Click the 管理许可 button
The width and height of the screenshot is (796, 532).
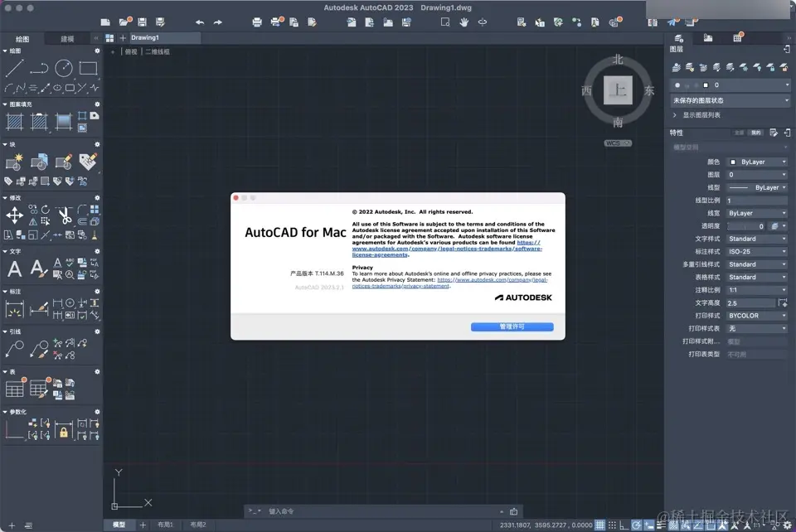(512, 326)
